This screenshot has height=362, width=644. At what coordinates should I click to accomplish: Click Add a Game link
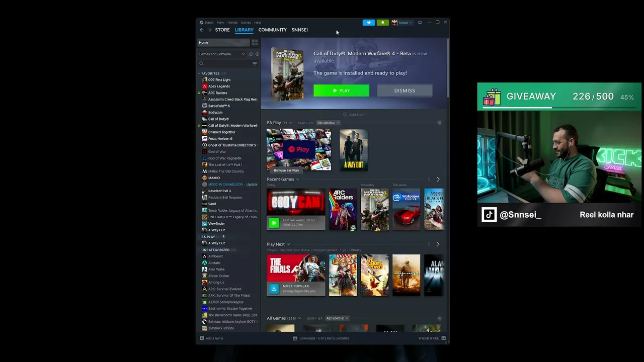click(214, 338)
